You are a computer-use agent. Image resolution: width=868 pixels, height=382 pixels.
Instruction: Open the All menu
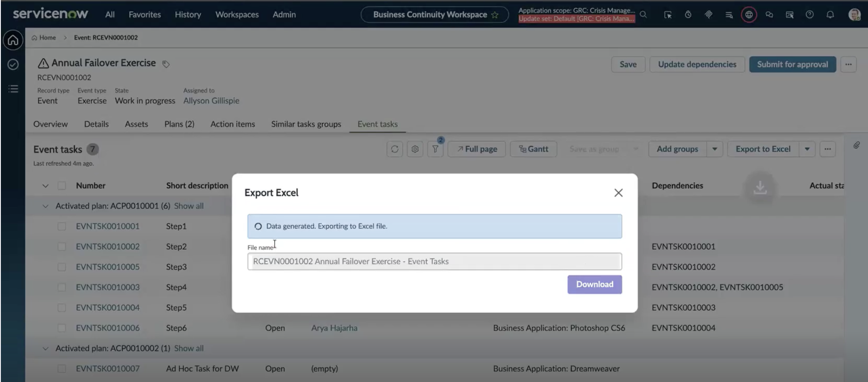pos(110,14)
